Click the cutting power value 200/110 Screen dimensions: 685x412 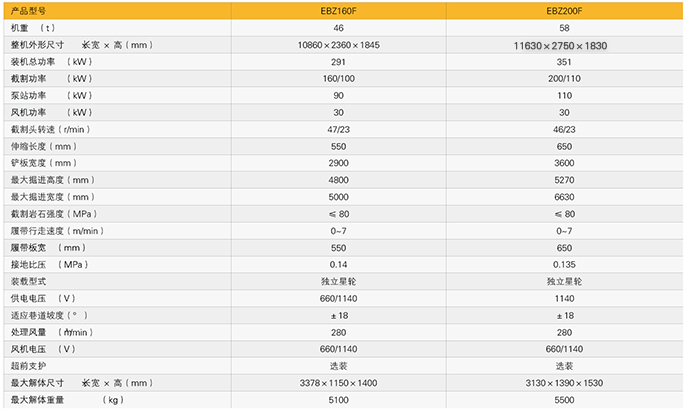pyautogui.click(x=564, y=79)
